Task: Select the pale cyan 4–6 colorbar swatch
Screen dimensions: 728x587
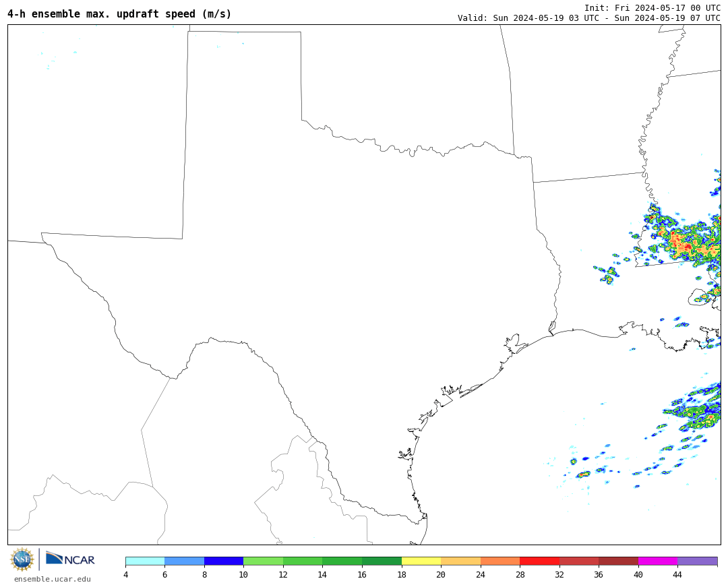Action: (146, 561)
